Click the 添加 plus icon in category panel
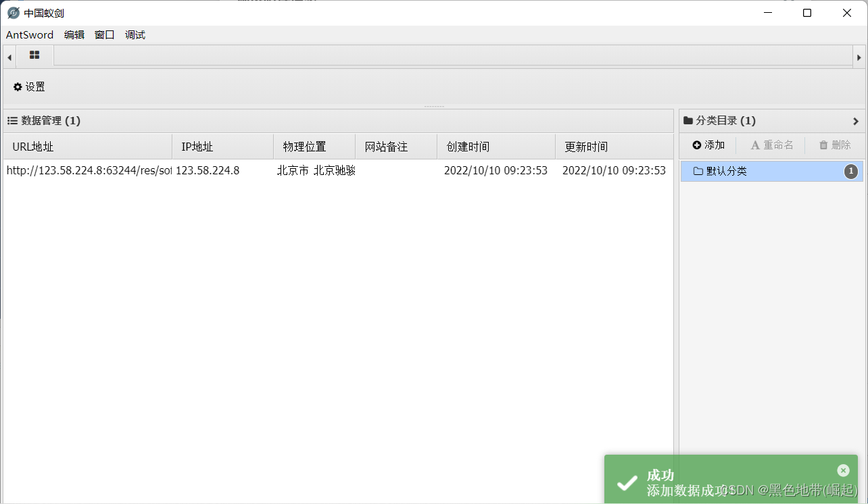The width and height of the screenshot is (868, 504). pos(696,144)
